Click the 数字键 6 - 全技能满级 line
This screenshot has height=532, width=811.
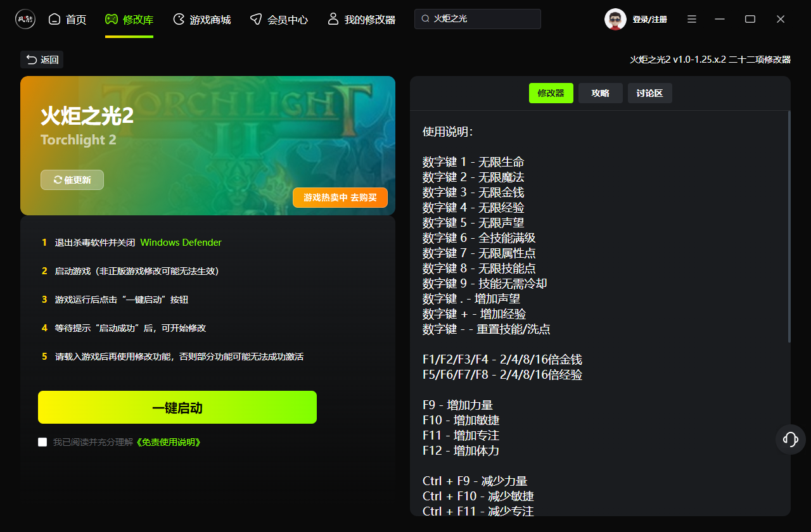point(479,238)
